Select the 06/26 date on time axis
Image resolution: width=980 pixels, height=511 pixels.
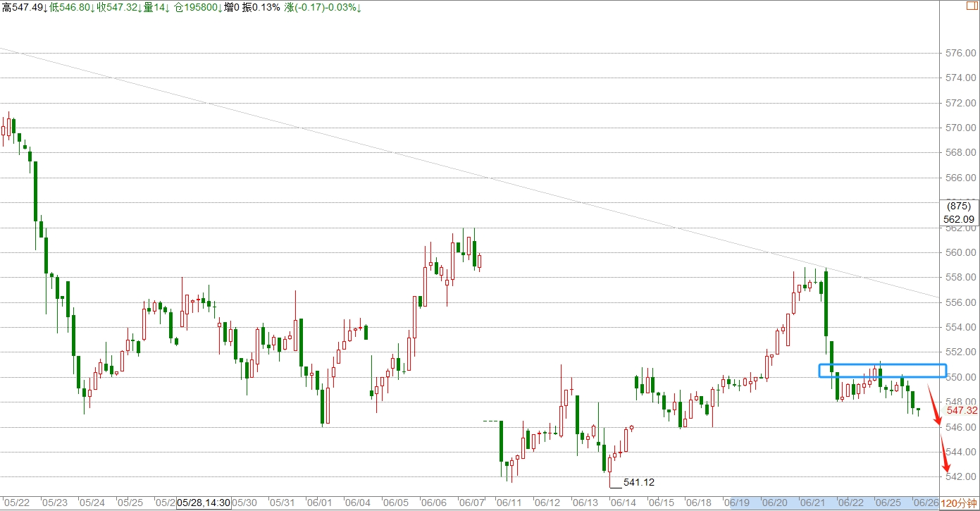[x=926, y=503]
